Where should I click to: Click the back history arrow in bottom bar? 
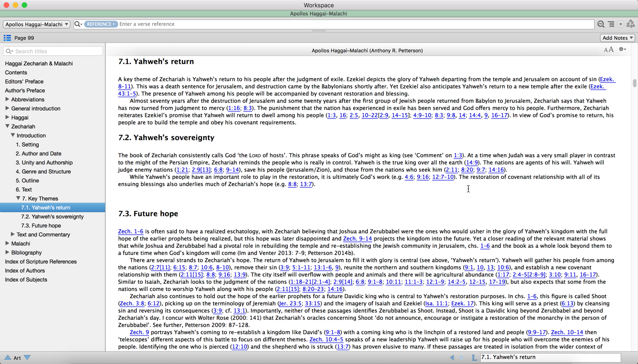click(x=452, y=357)
